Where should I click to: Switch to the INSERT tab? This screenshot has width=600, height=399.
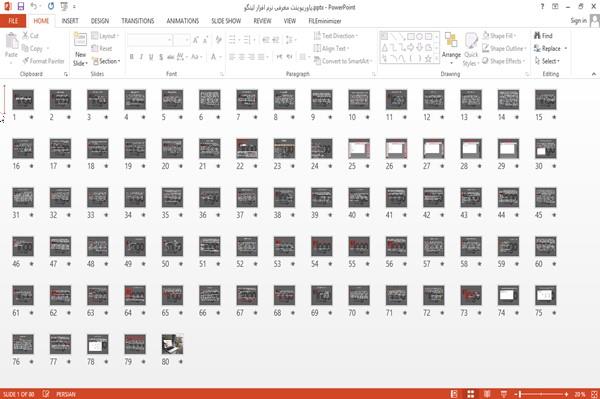[70, 21]
